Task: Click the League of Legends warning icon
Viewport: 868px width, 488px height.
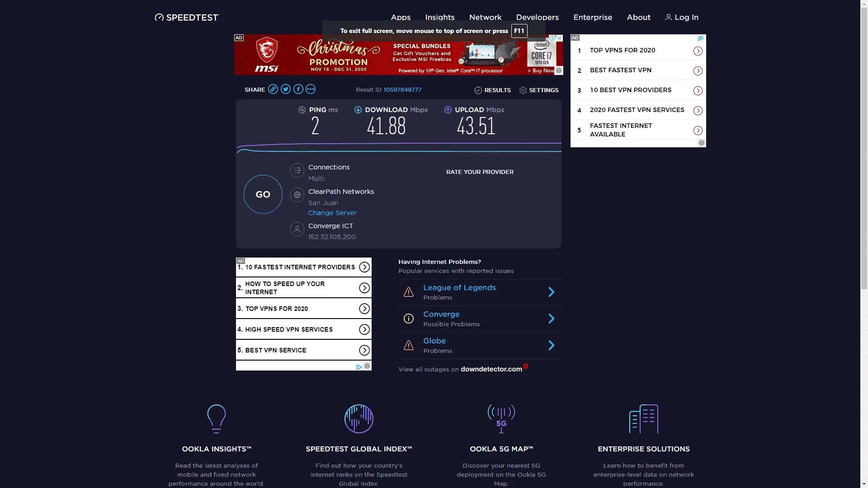Action: [x=409, y=292]
